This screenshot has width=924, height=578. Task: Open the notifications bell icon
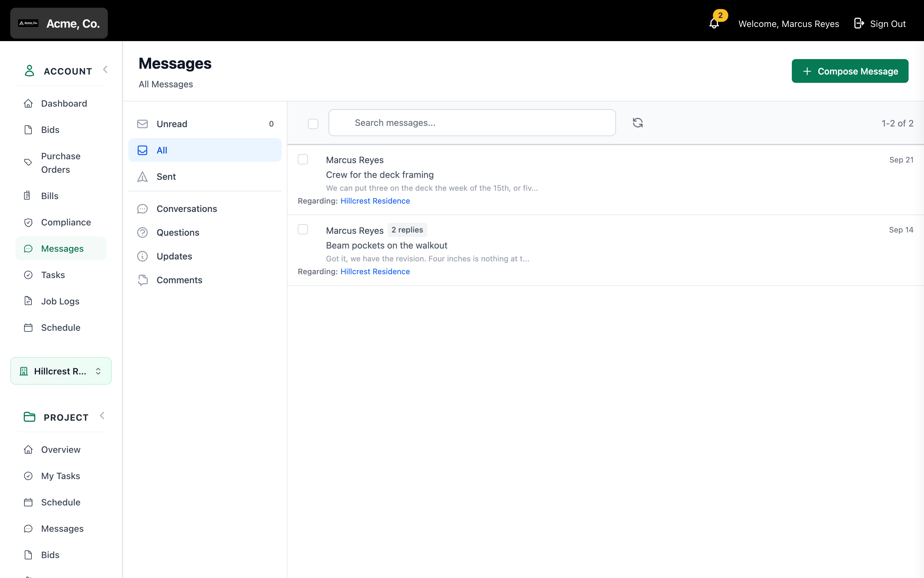click(x=714, y=24)
